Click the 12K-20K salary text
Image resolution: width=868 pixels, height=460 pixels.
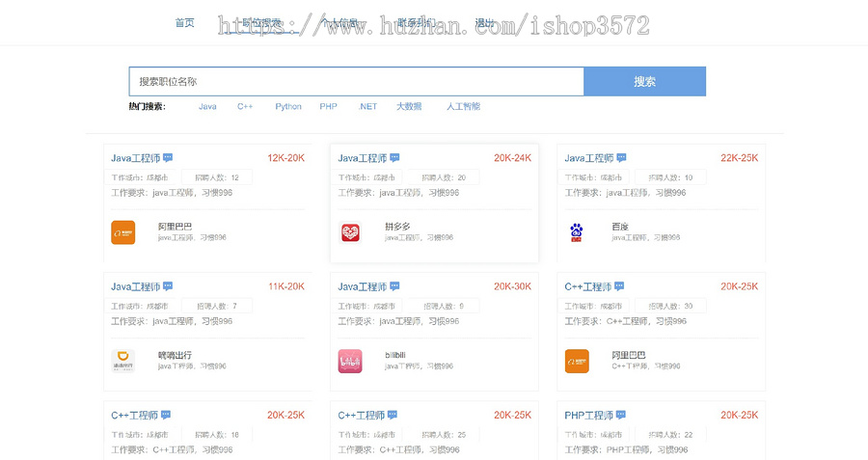[x=286, y=158]
